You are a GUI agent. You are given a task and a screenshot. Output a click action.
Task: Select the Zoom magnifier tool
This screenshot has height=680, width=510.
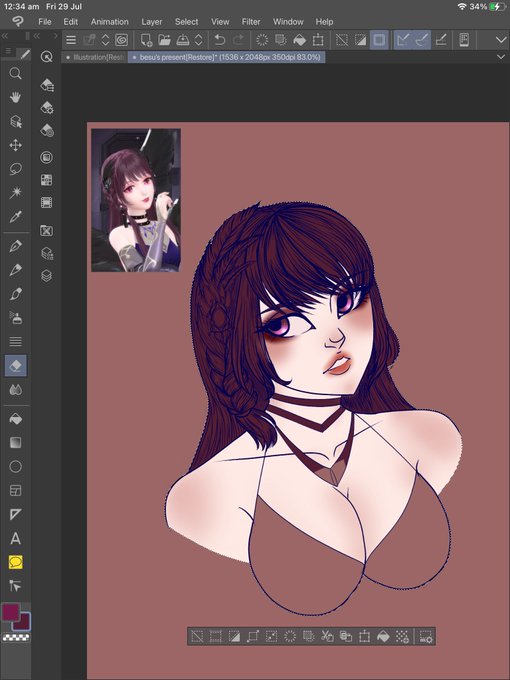point(15,73)
